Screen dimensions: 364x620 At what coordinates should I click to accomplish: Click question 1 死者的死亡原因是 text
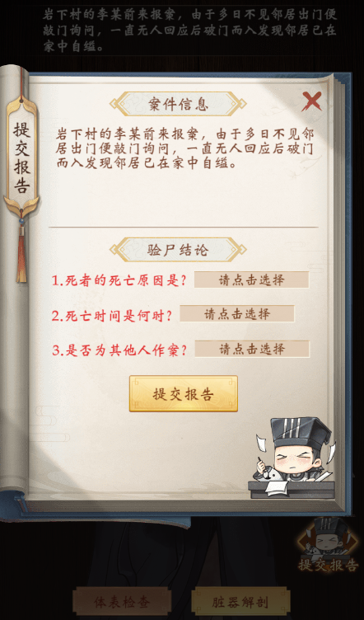[x=119, y=280]
